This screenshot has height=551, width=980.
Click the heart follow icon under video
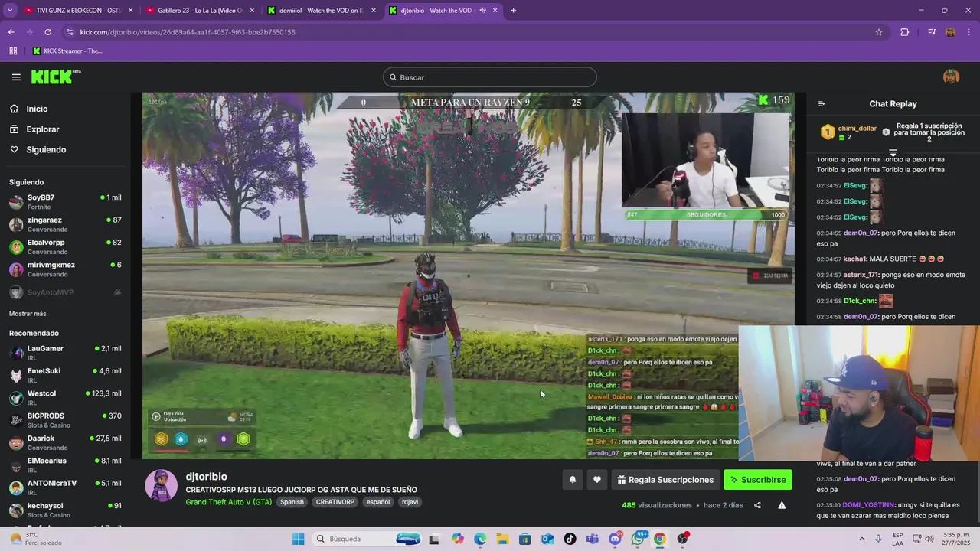click(597, 480)
